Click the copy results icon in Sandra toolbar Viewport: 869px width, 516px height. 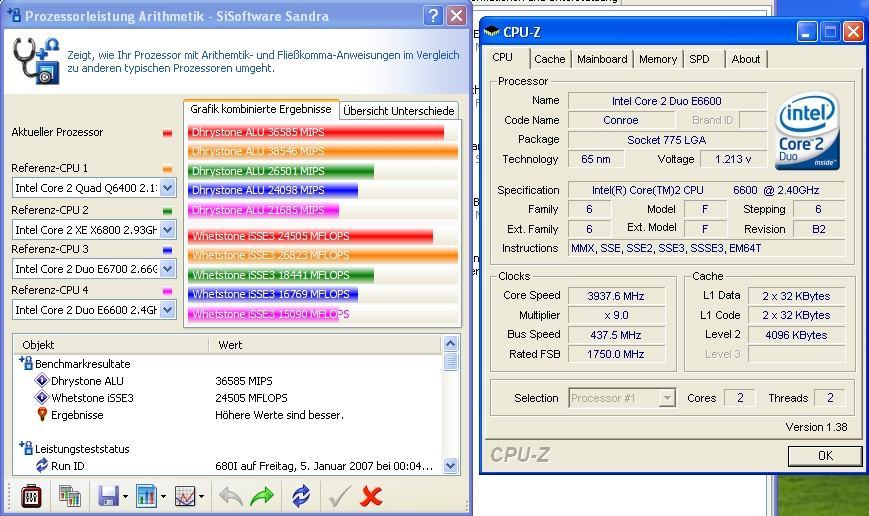(70, 496)
